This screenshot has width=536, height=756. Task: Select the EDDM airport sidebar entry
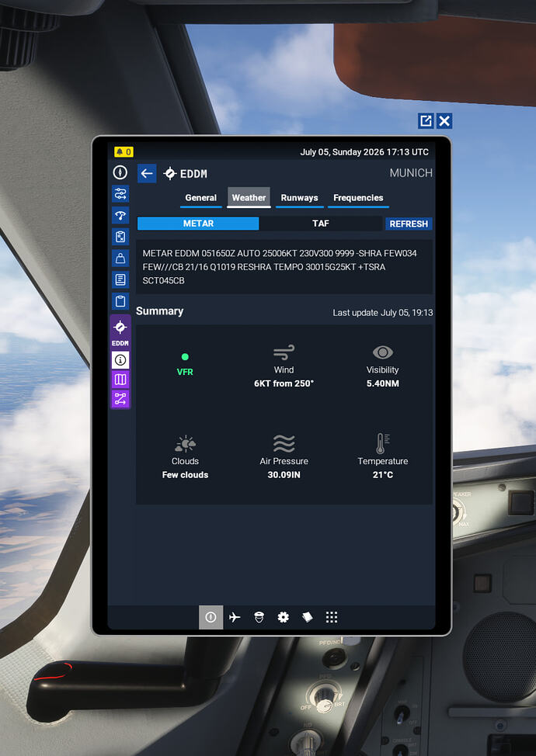click(x=120, y=332)
